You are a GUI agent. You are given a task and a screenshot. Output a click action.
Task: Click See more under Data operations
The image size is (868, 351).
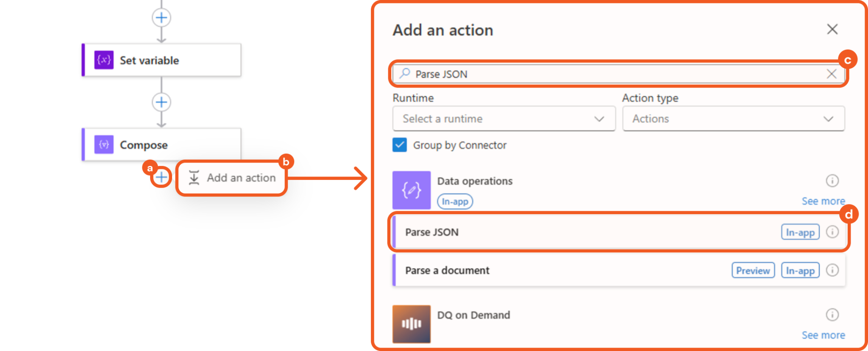point(823,201)
